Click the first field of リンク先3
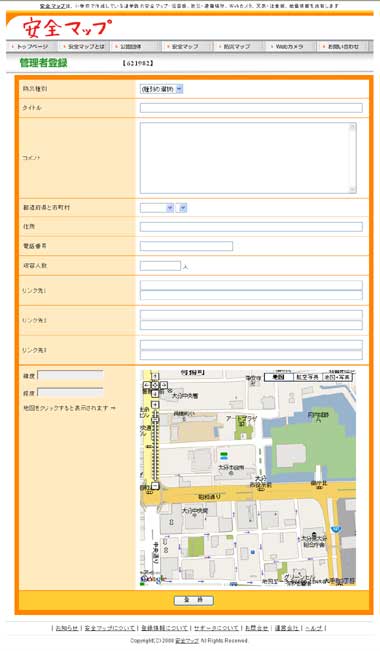 click(x=251, y=345)
